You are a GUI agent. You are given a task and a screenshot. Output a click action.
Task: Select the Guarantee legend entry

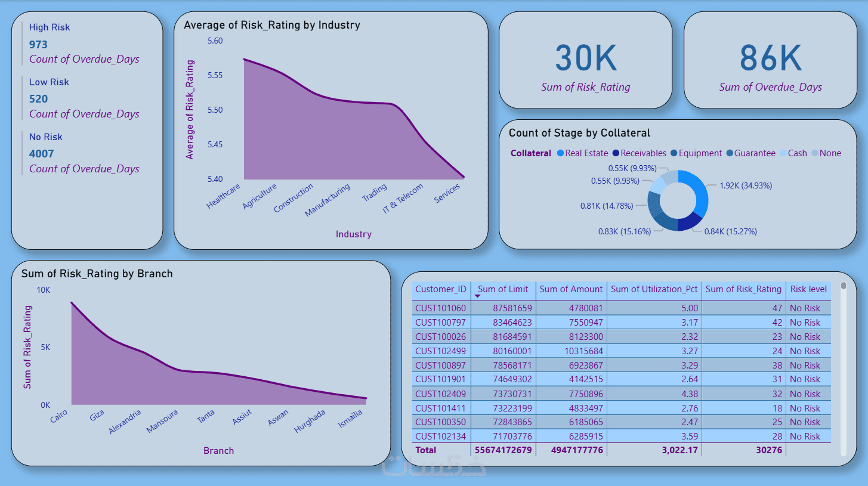click(750, 153)
